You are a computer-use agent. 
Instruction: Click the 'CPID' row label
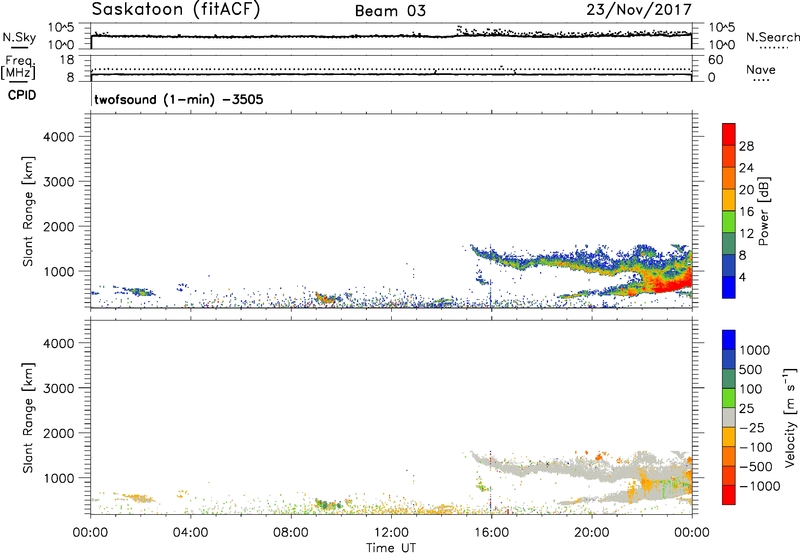point(22,95)
